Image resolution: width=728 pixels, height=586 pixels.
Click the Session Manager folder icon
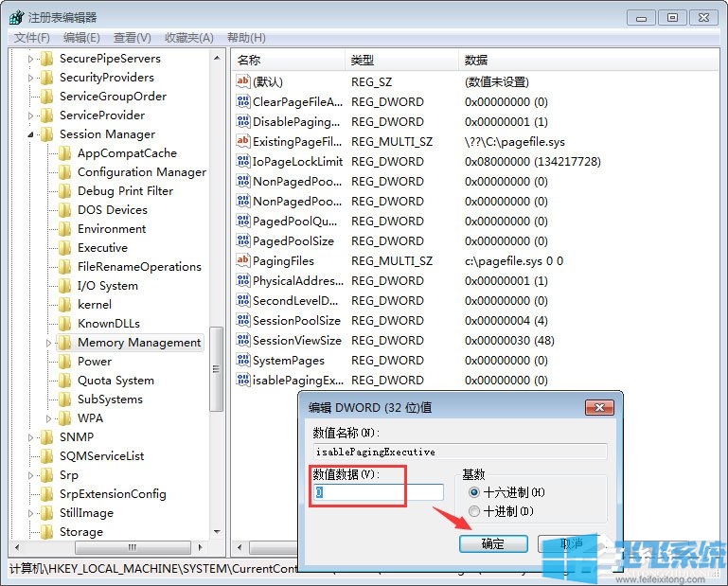click(x=46, y=134)
